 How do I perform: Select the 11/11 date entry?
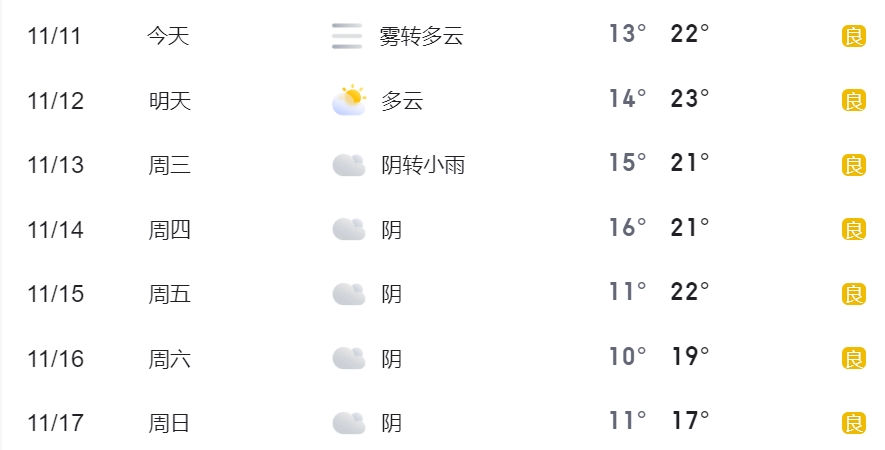(x=54, y=36)
